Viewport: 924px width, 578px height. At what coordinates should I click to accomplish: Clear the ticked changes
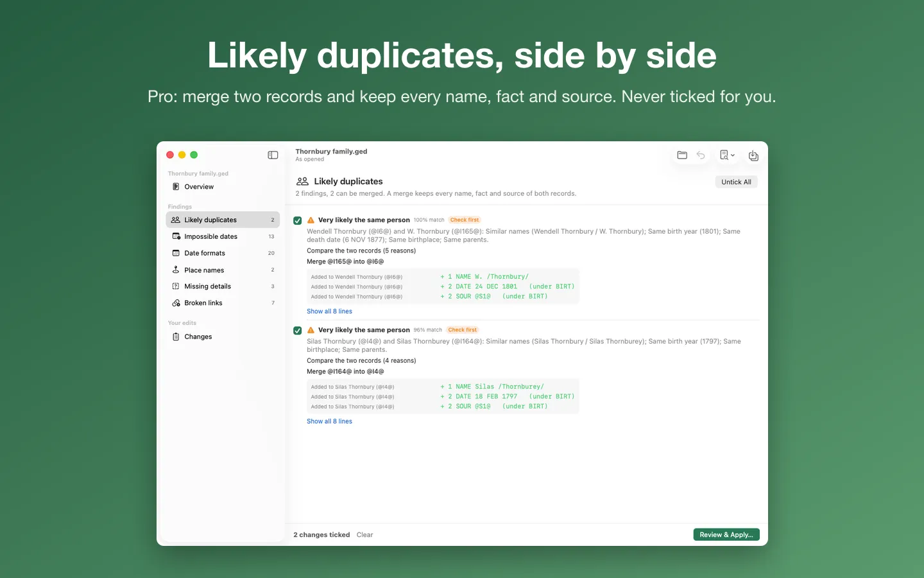[364, 535]
